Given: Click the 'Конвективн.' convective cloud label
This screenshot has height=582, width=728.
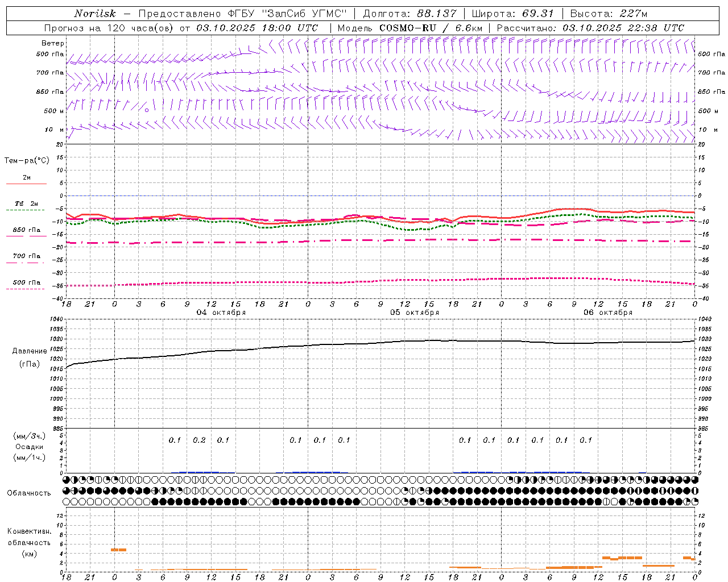Looking at the screenshot, I should 29,531.
